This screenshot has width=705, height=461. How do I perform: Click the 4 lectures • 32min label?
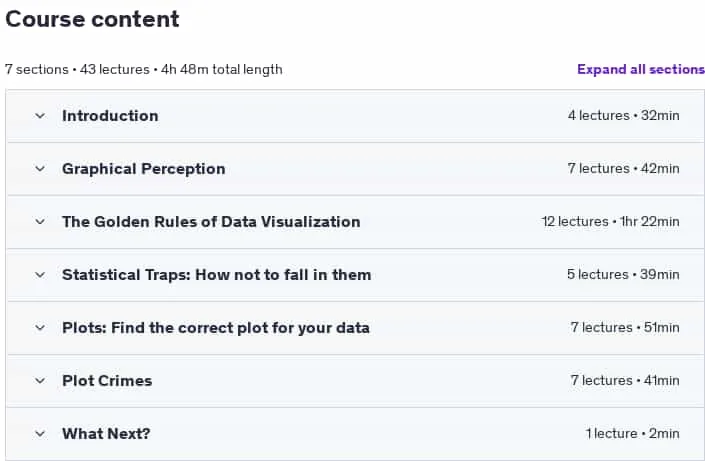623,116
